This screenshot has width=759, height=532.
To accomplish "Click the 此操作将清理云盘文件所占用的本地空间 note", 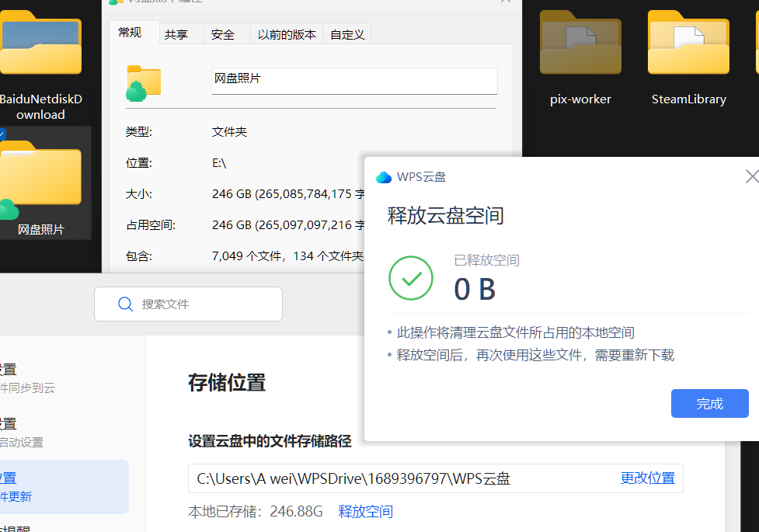I will click(516, 332).
